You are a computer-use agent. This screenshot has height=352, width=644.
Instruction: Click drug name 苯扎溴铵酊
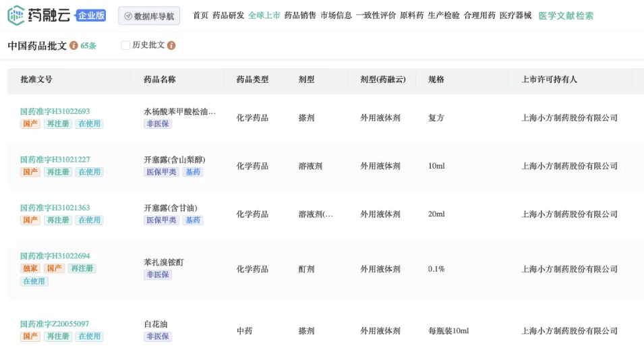click(163, 262)
